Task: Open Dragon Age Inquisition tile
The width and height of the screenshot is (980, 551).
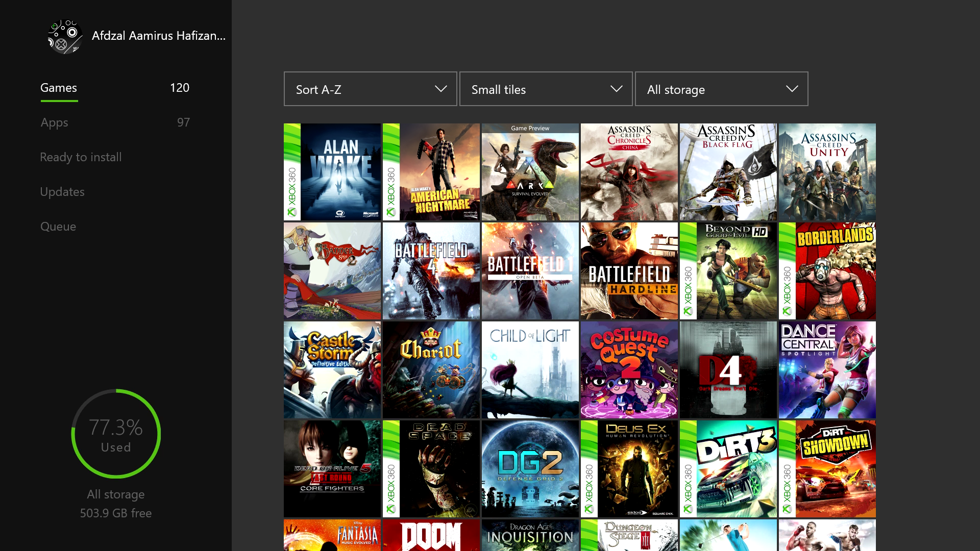Action: coord(530,535)
